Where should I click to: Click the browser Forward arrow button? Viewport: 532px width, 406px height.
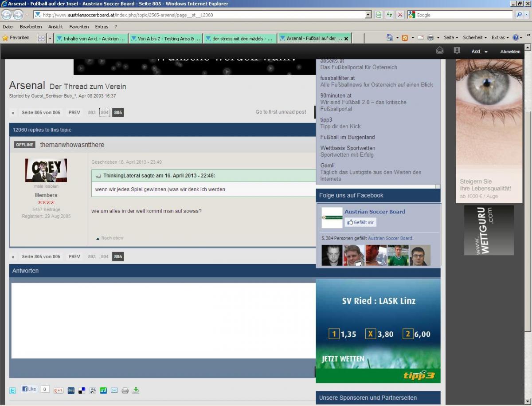point(18,15)
